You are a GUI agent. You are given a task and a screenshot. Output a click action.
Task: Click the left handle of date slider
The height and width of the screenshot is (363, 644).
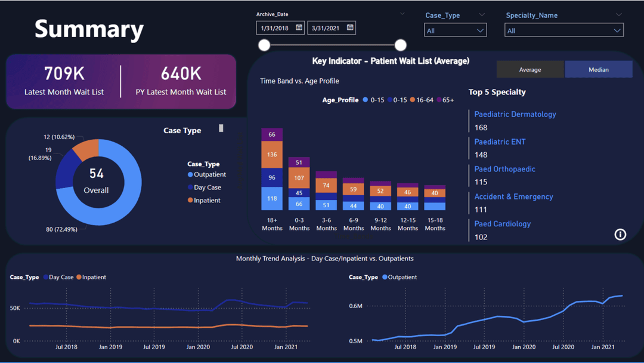[x=264, y=45]
